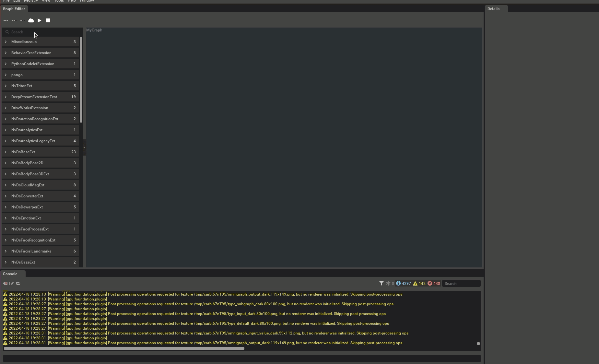Clear the console output with the clear icon
The image size is (599, 364).
[x=5, y=284]
